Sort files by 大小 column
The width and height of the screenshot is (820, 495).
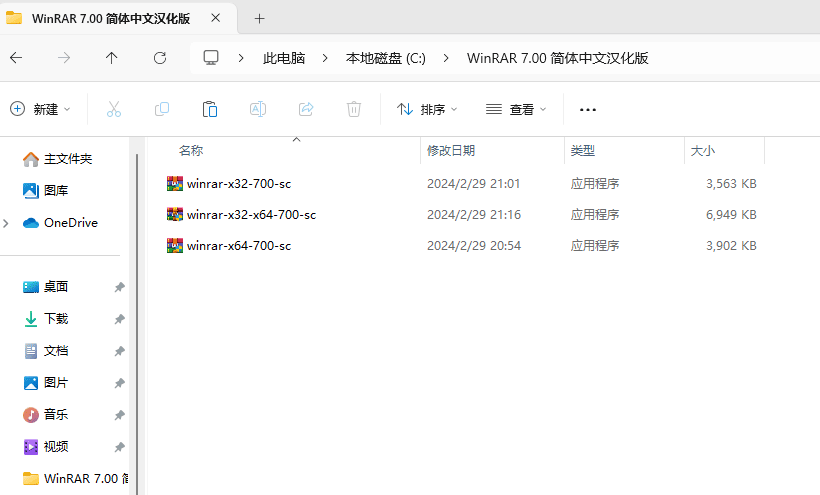click(x=702, y=151)
